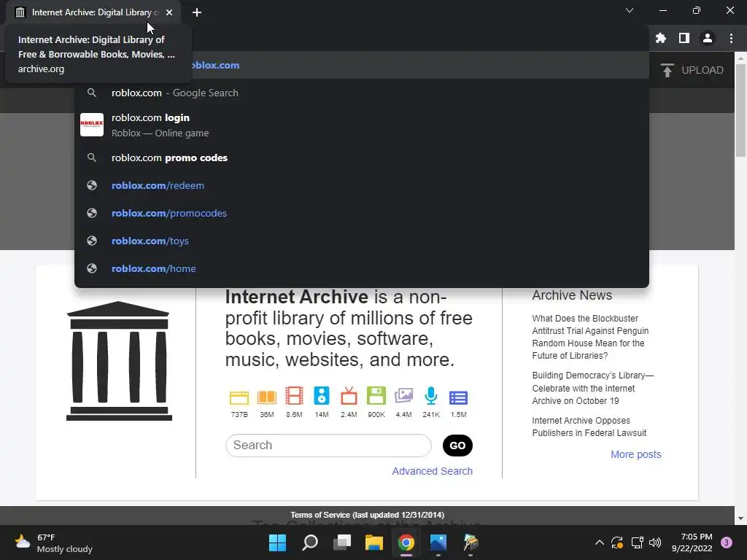Click the page vertical scrollbar thumb
The image size is (747, 560).
pos(740,111)
